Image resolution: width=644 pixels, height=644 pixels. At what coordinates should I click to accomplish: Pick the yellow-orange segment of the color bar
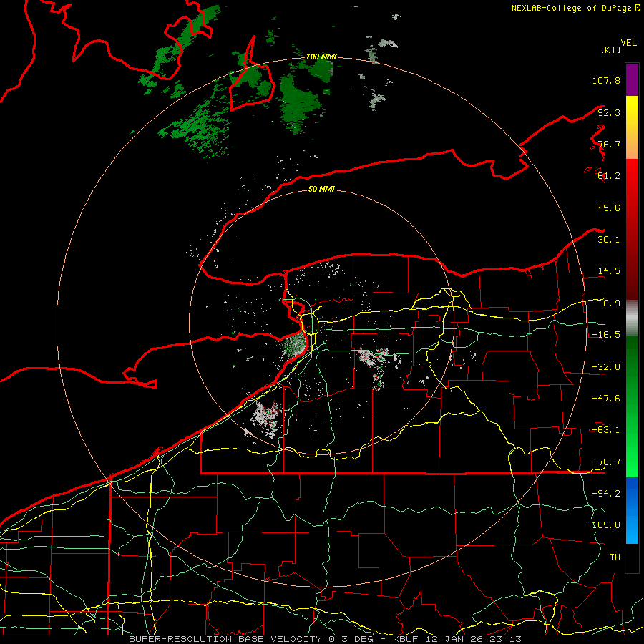click(632, 127)
